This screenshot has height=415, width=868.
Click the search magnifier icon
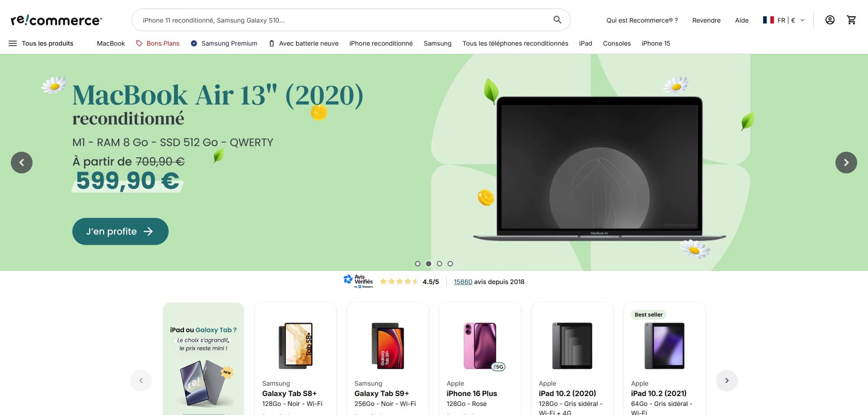557,20
